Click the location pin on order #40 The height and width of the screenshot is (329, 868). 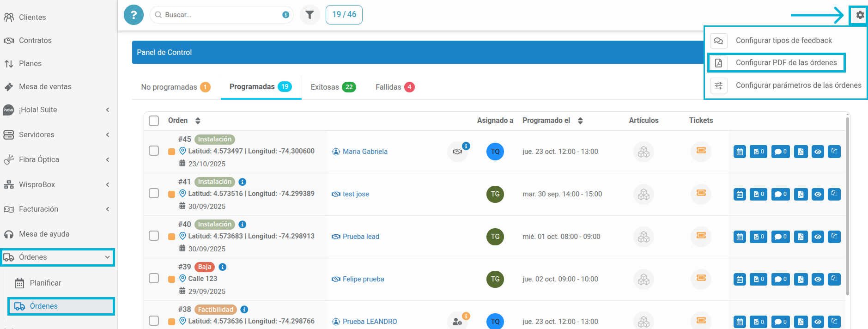pyautogui.click(x=182, y=236)
